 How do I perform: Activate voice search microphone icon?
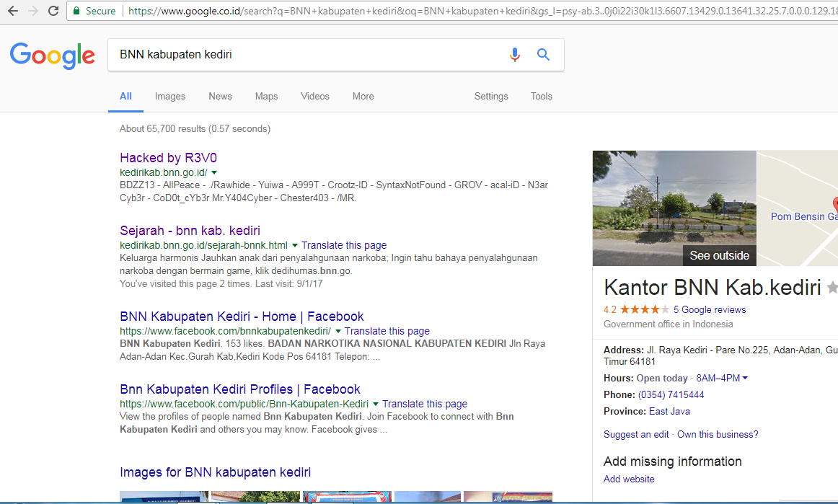pos(515,55)
